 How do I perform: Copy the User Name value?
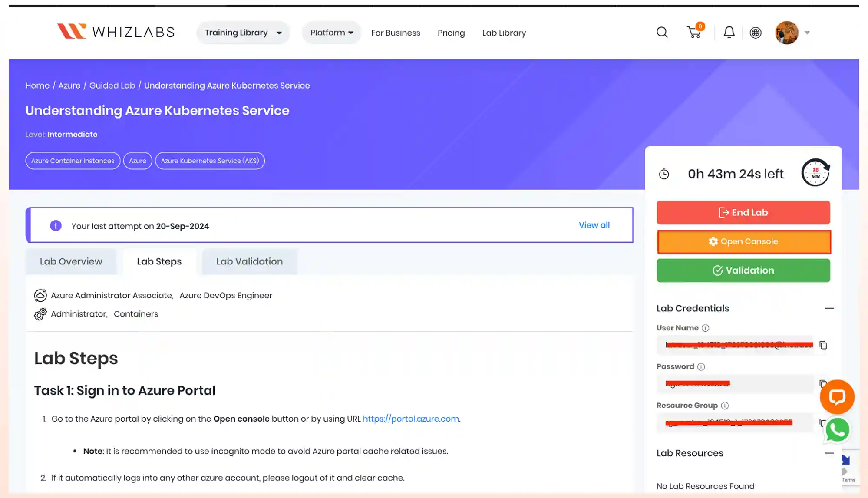point(823,345)
